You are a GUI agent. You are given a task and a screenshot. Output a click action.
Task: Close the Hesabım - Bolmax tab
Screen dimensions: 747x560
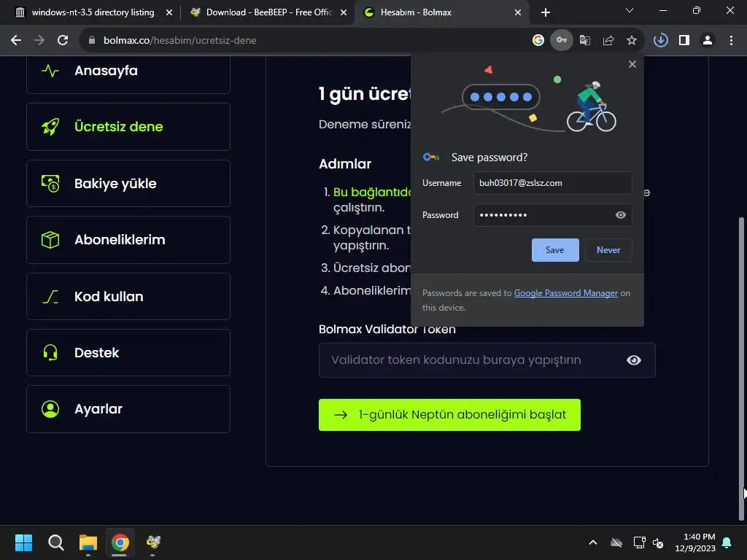tap(518, 12)
